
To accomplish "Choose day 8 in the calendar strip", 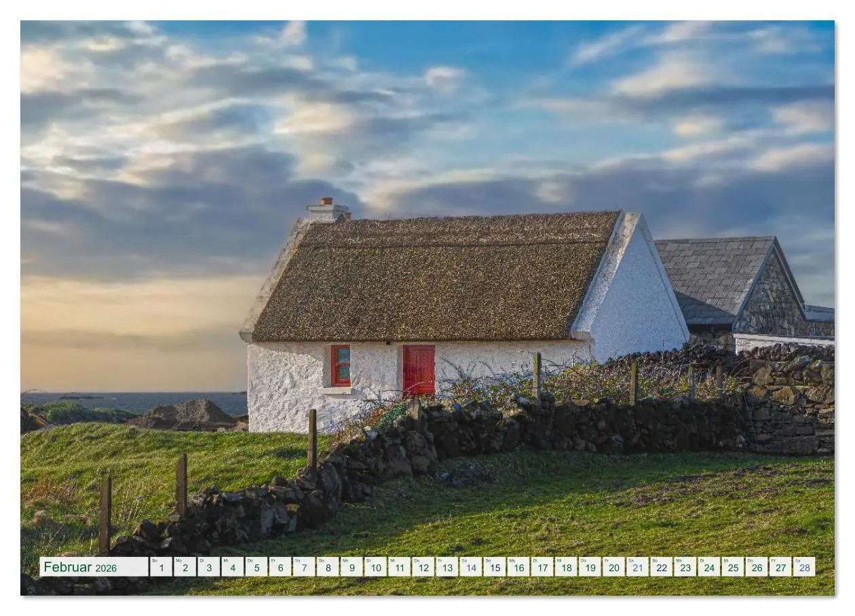I will [327, 567].
